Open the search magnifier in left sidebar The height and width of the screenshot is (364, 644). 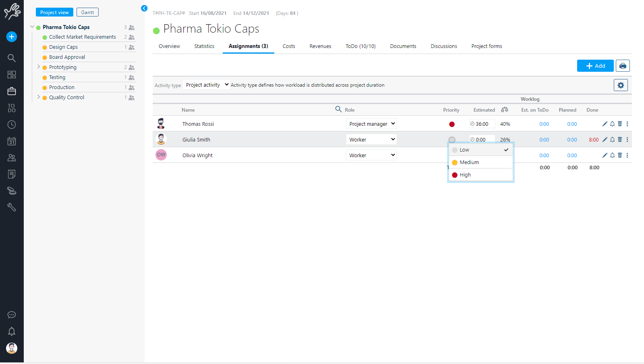click(12, 58)
